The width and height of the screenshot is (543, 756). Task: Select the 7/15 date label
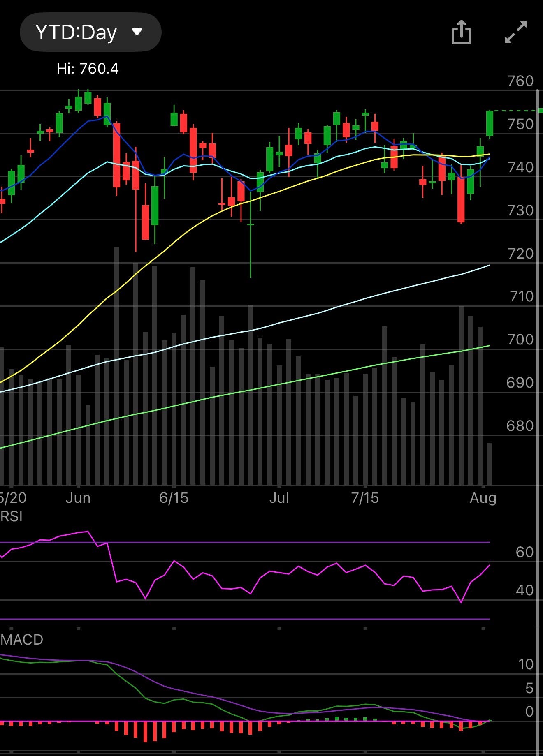tap(365, 498)
